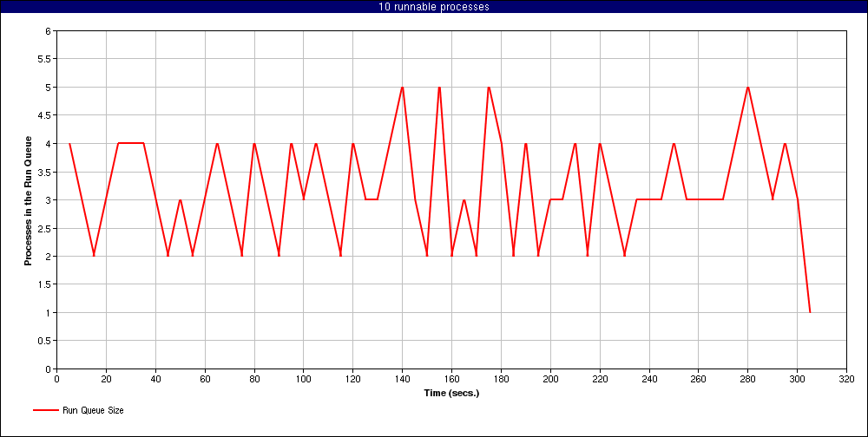
Task: Click the peak data point at 140 seconds
Action: click(x=403, y=88)
